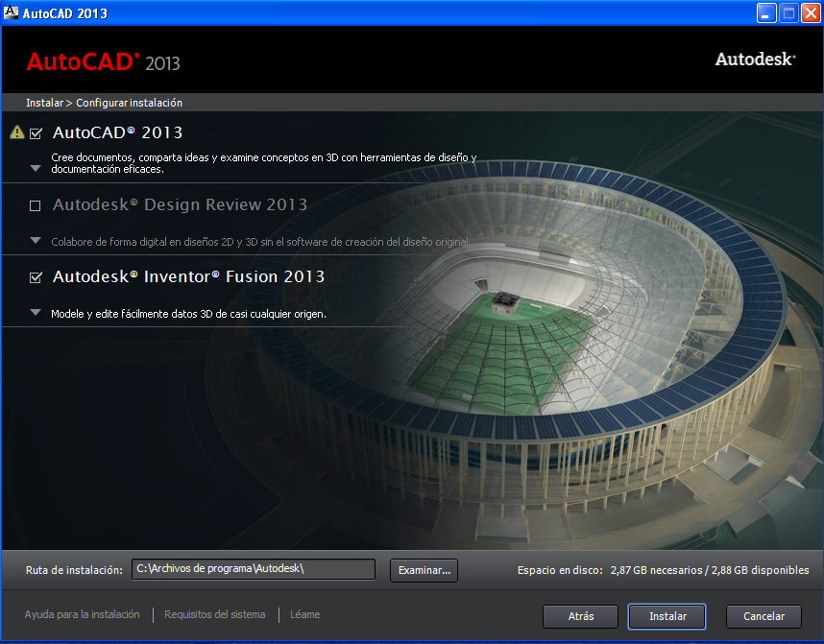Click the yellow warning icon beside AutoCAD 2013
This screenshot has width=824, height=644.
click(17, 131)
